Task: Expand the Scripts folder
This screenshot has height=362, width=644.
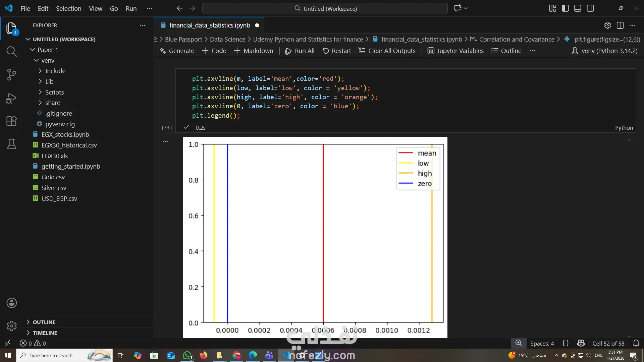Action: [x=54, y=92]
